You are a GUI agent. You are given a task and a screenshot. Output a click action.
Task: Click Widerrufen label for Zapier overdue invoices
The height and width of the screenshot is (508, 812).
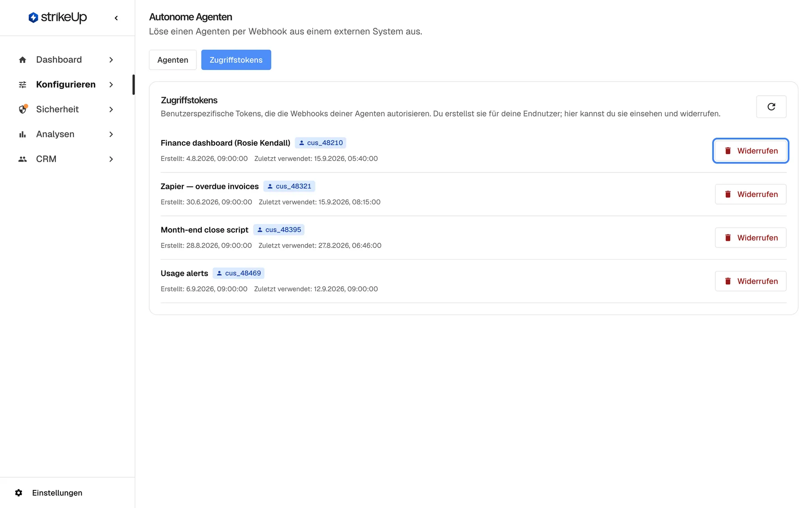point(757,194)
